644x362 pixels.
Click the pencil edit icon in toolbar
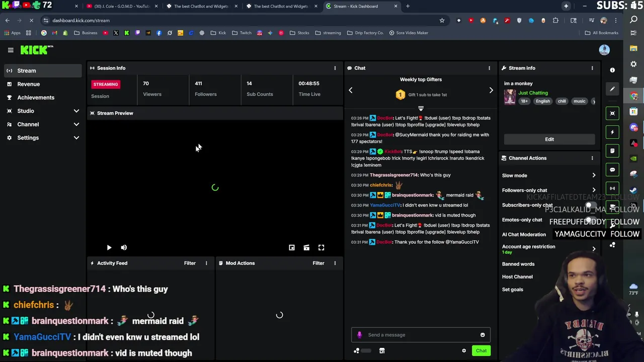pyautogui.click(x=612, y=89)
